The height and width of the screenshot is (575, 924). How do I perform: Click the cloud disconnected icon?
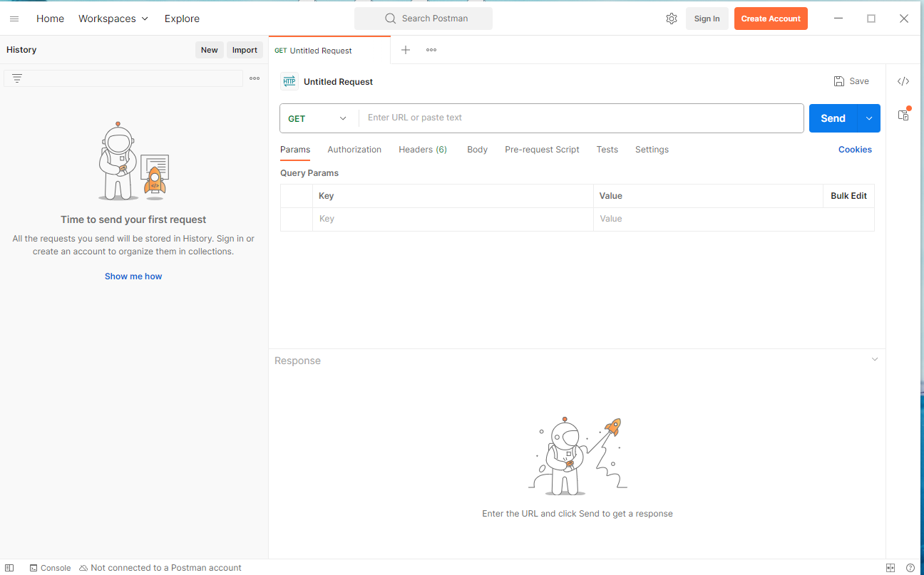pos(83,568)
